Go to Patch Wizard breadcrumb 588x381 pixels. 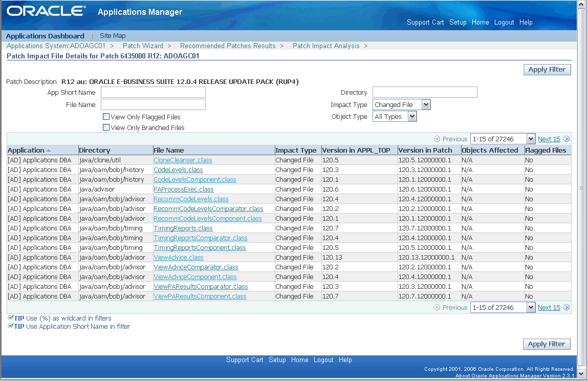(143, 46)
